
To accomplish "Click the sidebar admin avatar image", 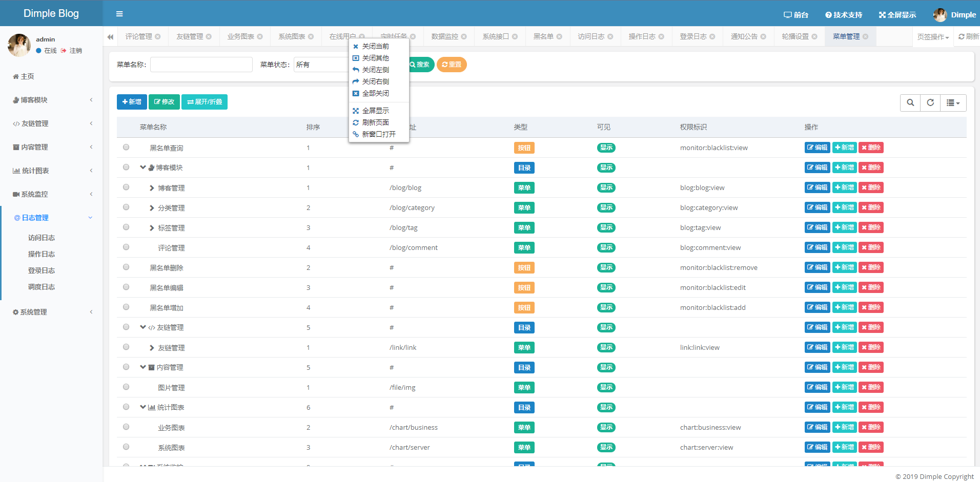I will (x=19, y=45).
